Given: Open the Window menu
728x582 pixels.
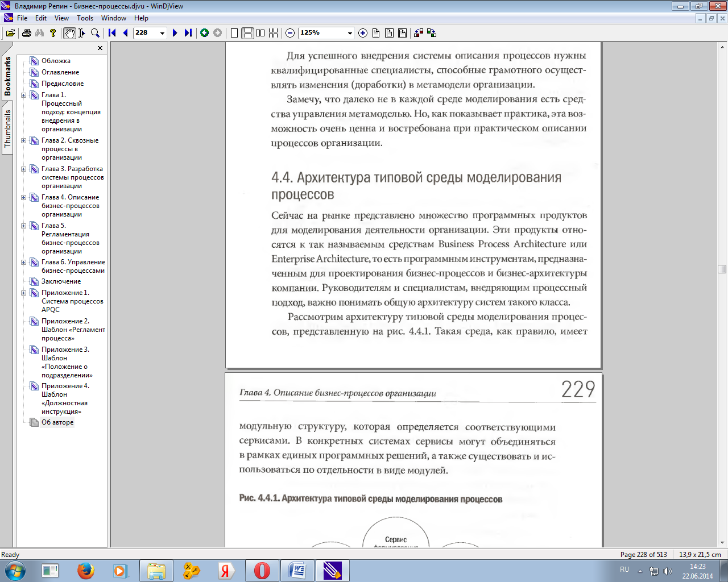Looking at the screenshot, I should [x=114, y=18].
